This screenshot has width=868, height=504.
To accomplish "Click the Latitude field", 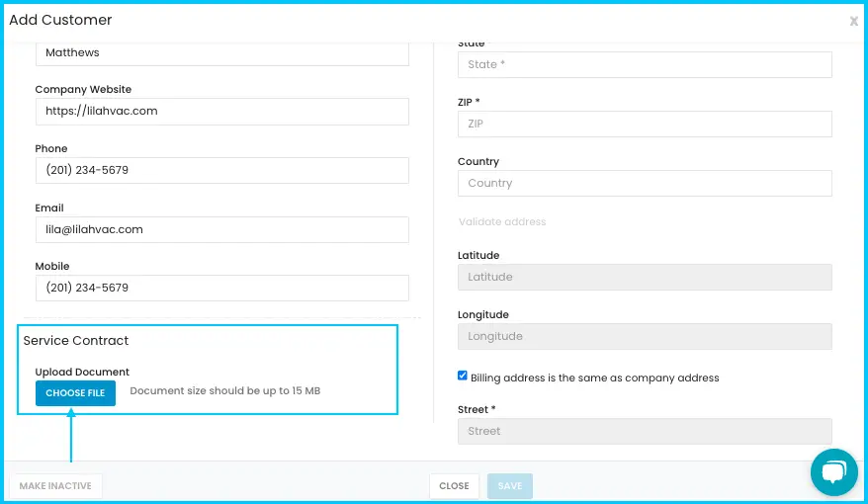I will point(645,277).
